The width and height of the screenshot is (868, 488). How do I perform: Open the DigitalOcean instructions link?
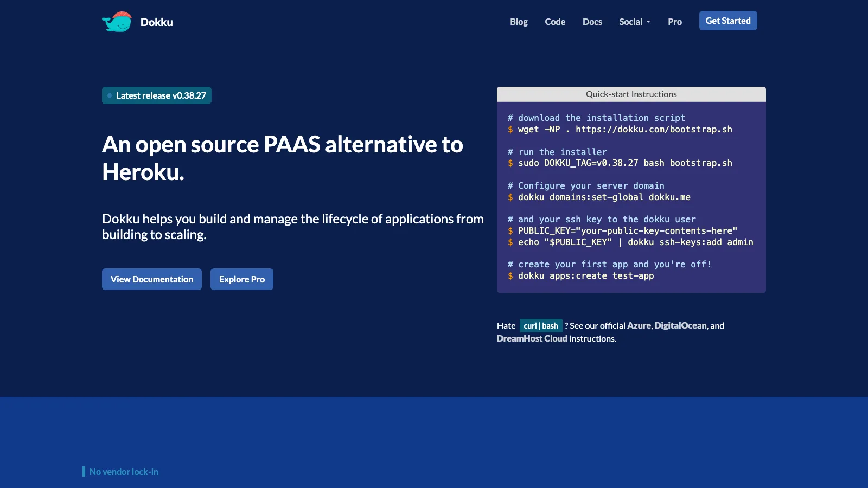pyautogui.click(x=680, y=325)
